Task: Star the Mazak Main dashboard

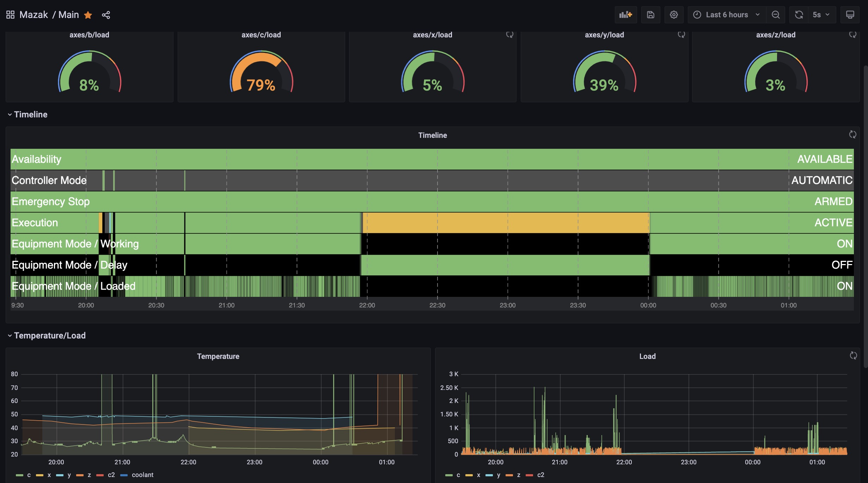Action: [x=88, y=15]
